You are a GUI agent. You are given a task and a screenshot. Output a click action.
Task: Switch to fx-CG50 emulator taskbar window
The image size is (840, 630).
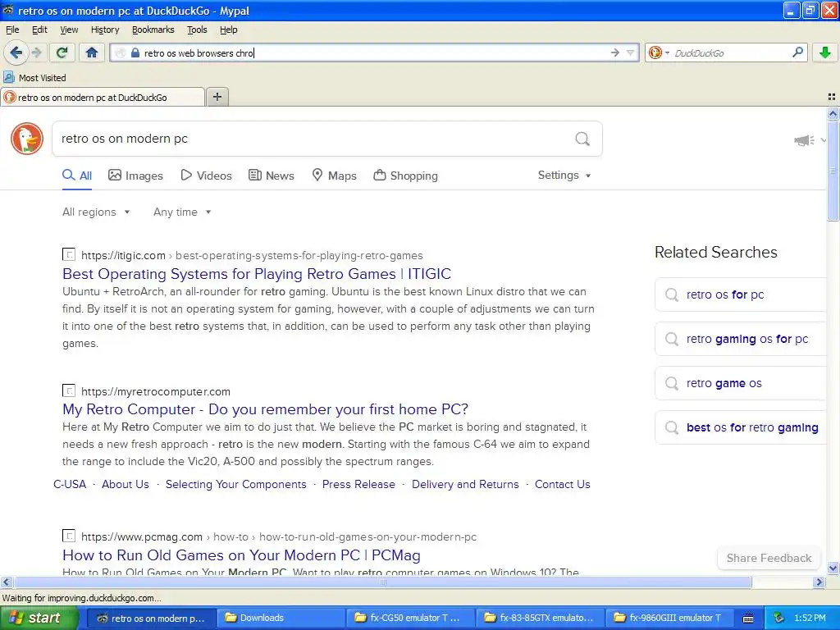point(411,618)
